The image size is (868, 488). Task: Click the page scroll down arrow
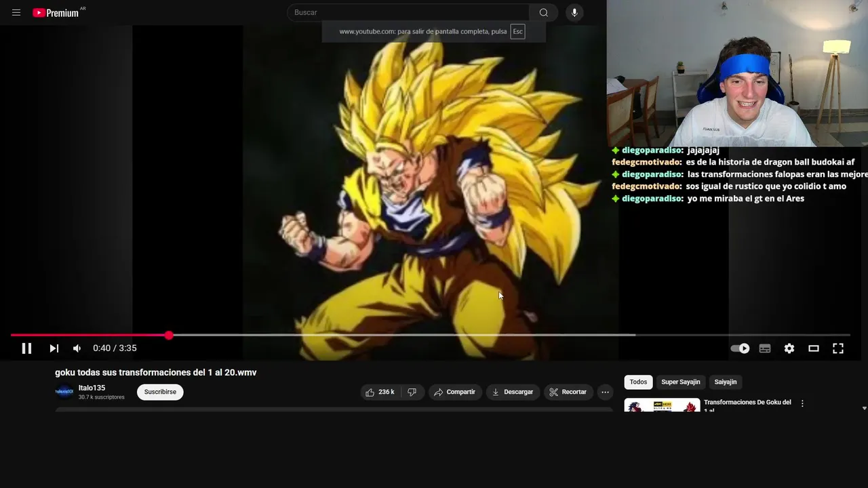(x=864, y=408)
